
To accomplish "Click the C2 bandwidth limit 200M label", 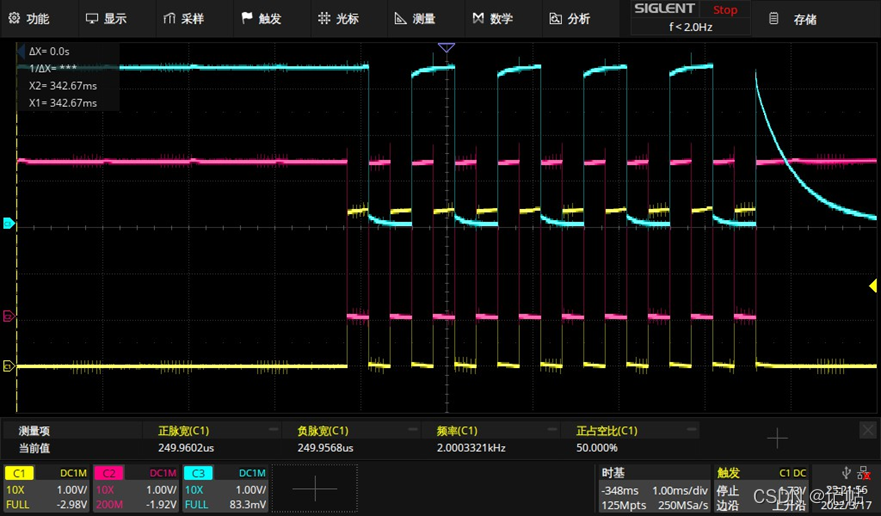I will click(x=109, y=505).
